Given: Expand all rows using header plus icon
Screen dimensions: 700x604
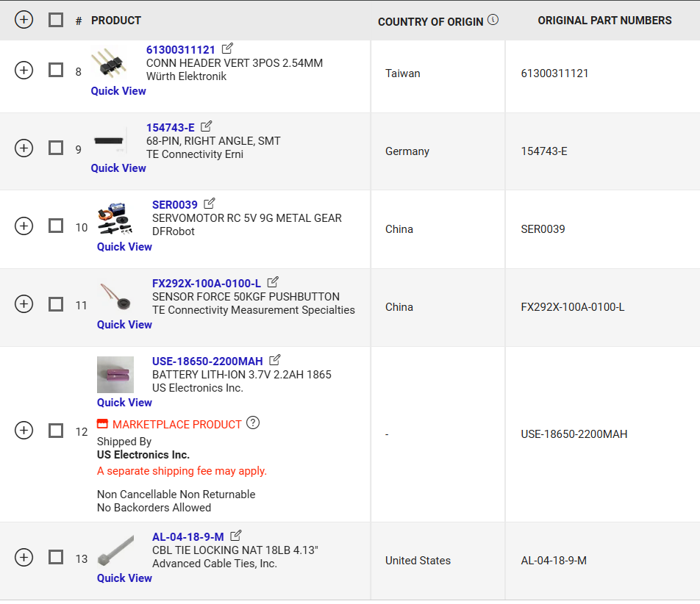Looking at the screenshot, I should [24, 20].
